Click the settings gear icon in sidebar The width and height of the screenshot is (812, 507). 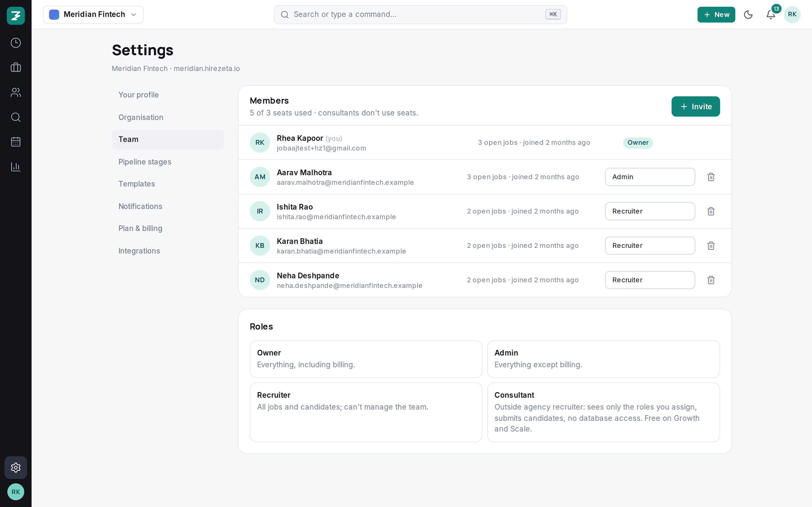point(16,468)
